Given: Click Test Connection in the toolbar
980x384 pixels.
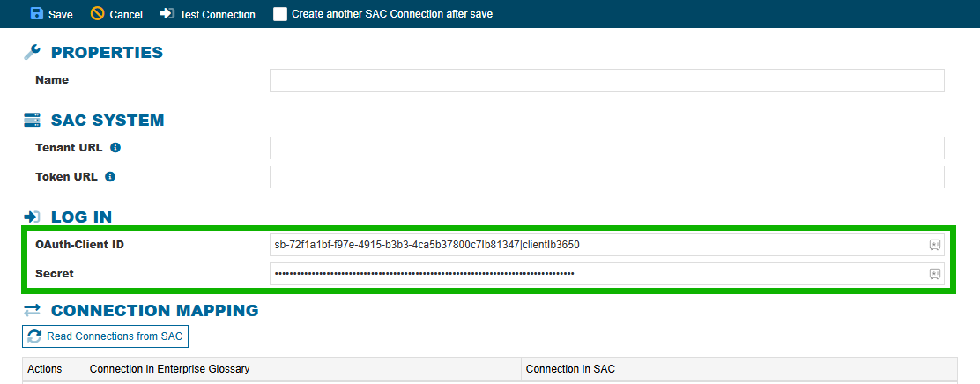Looking at the screenshot, I should [217, 15].
